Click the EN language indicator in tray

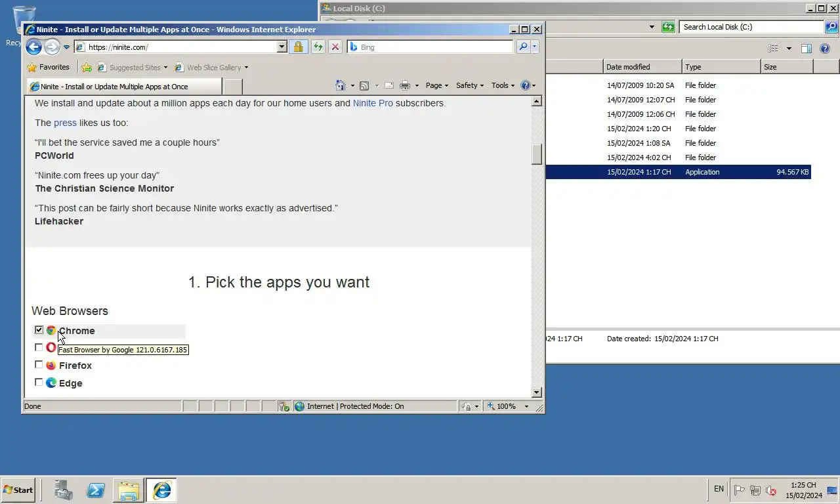click(719, 489)
